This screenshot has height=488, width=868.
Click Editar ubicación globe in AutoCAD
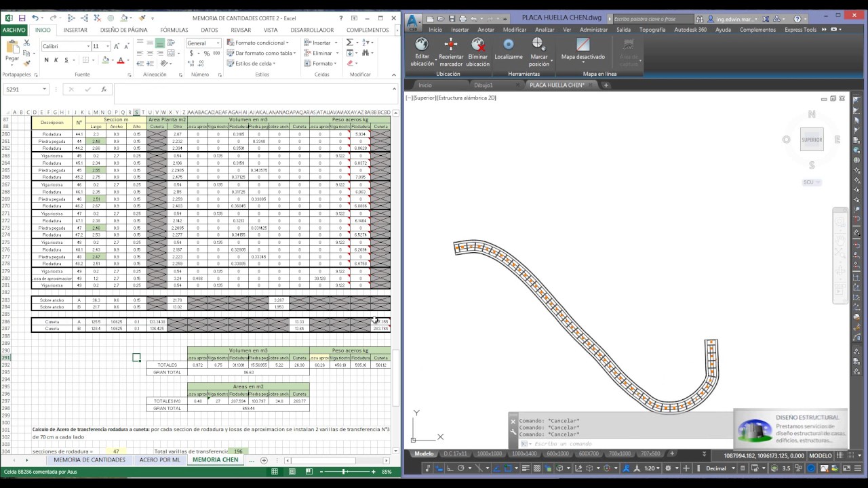[x=422, y=45]
